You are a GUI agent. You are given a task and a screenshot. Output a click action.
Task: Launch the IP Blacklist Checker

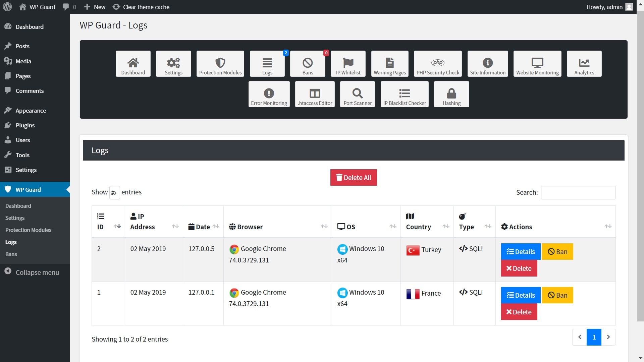(405, 94)
